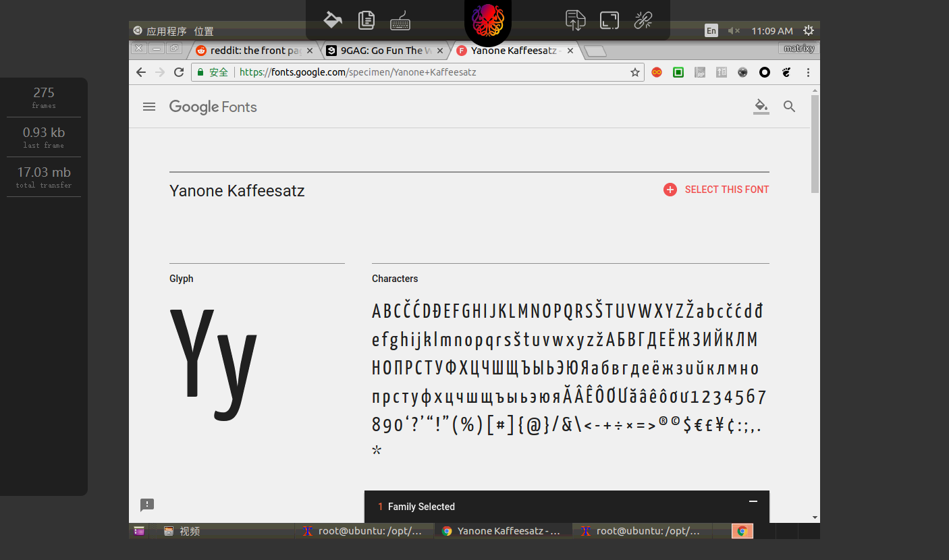This screenshot has width=949, height=560.
Task: Click the orange infinity extension icon
Action: [657, 72]
